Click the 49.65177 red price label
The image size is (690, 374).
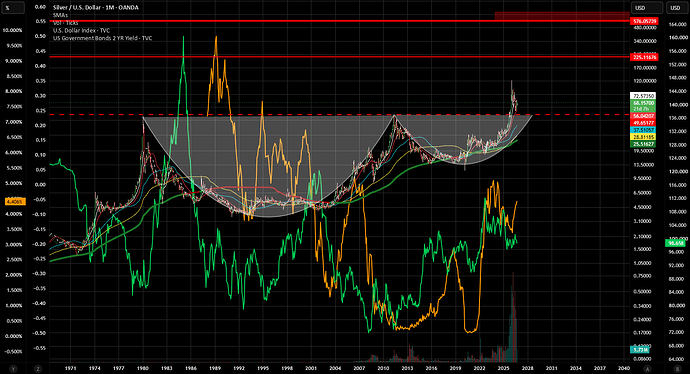point(643,123)
